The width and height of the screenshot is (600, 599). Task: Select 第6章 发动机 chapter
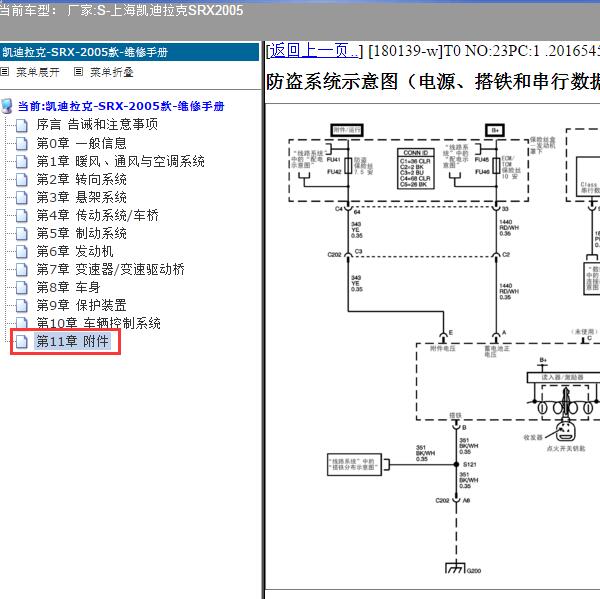[75, 251]
